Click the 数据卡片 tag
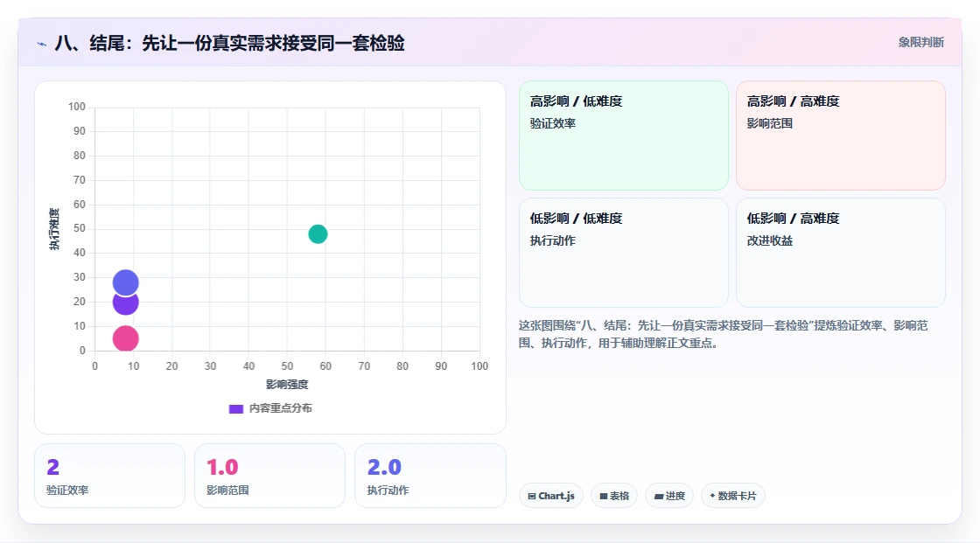Screen dimensions: 980x543 733,496
